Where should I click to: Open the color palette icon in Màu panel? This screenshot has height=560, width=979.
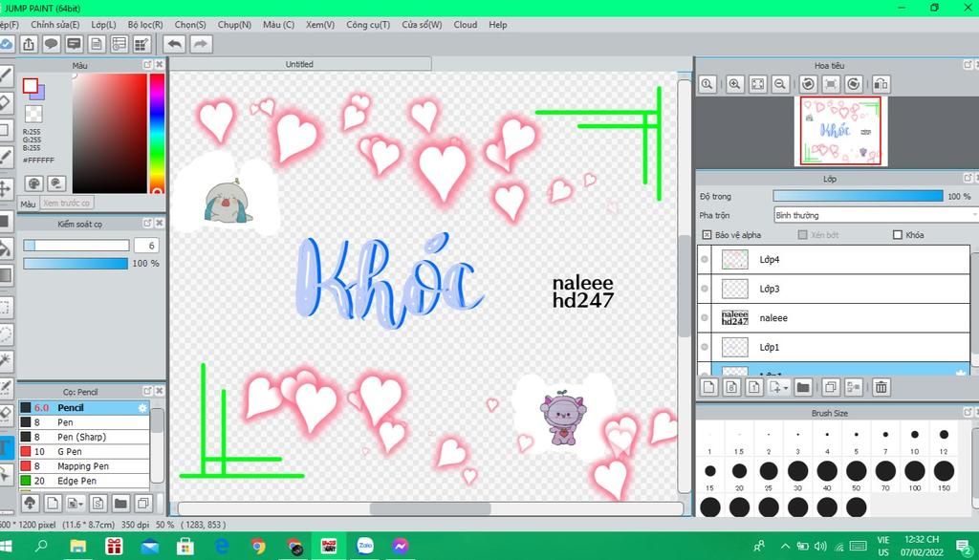[34, 183]
